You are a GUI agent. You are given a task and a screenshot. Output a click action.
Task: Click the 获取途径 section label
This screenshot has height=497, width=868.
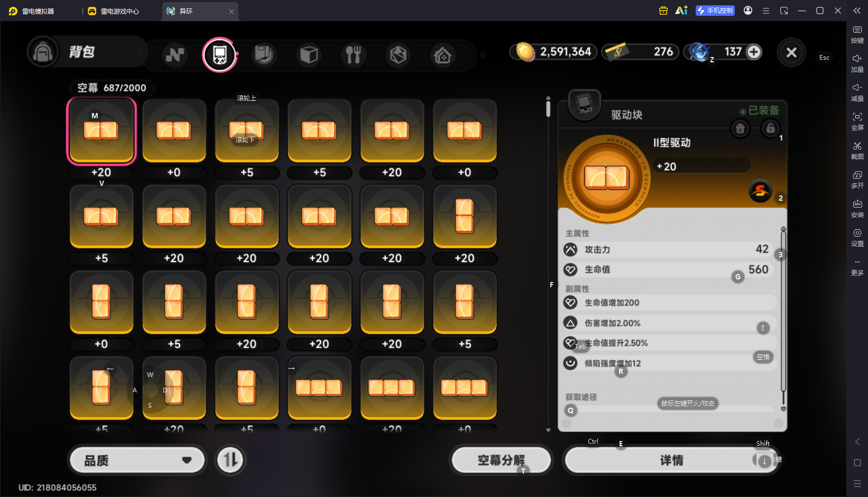pos(581,397)
